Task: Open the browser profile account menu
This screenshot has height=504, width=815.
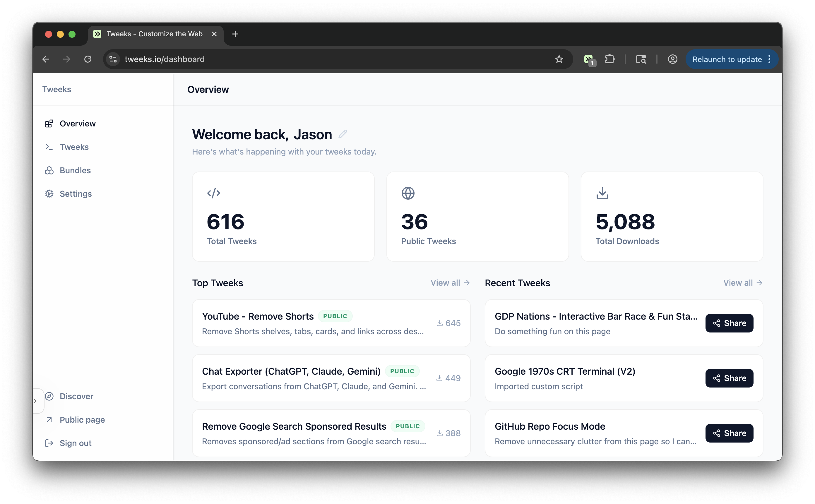Action: 672,59
